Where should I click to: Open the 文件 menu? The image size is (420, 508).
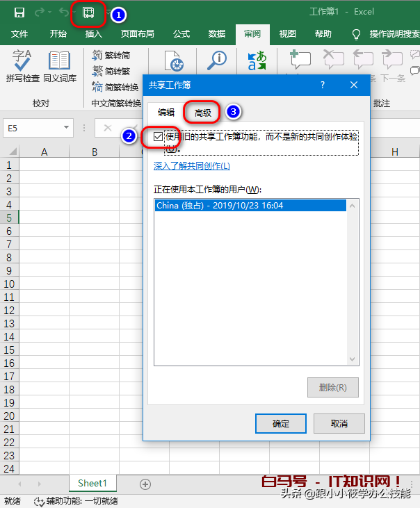tap(19, 34)
